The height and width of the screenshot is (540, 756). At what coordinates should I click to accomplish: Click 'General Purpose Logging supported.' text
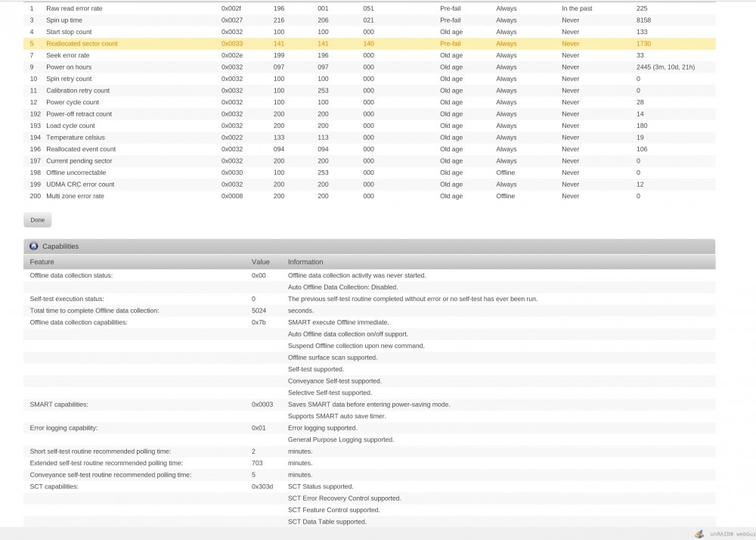pos(341,439)
